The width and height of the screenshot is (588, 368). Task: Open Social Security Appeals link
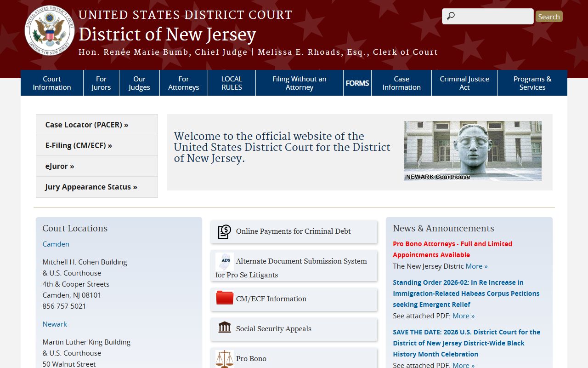tap(294, 329)
